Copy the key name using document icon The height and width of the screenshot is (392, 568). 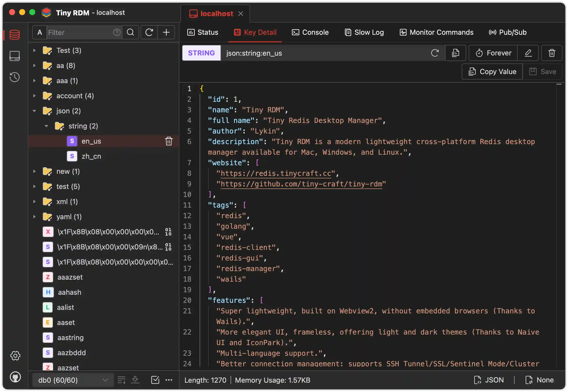[455, 53]
